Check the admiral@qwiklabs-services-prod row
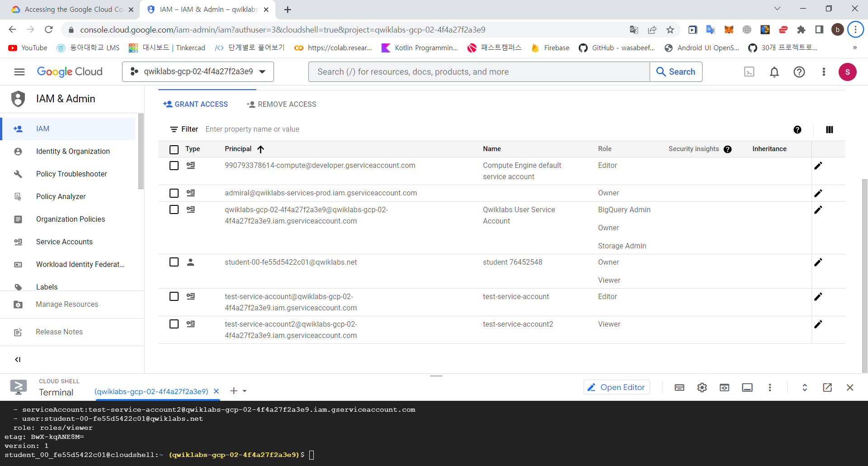868x466 pixels. pyautogui.click(x=174, y=193)
